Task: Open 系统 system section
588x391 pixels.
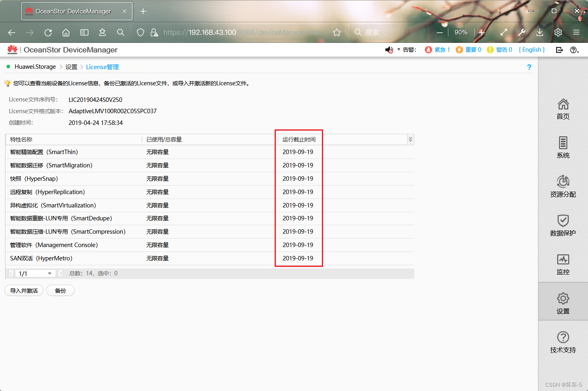Action: click(x=563, y=148)
